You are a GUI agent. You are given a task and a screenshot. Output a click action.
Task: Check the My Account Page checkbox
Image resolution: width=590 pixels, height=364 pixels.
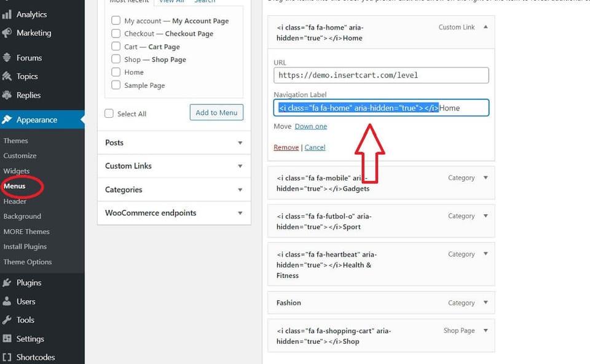point(116,20)
